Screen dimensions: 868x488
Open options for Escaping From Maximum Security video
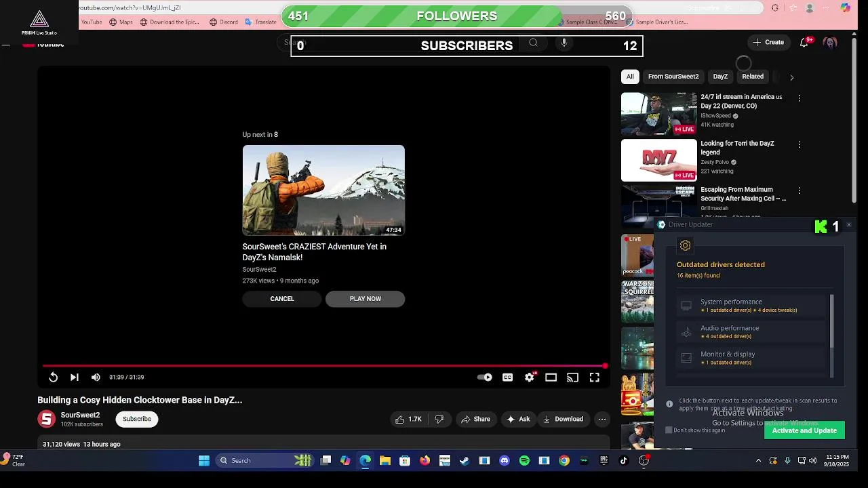click(x=799, y=191)
